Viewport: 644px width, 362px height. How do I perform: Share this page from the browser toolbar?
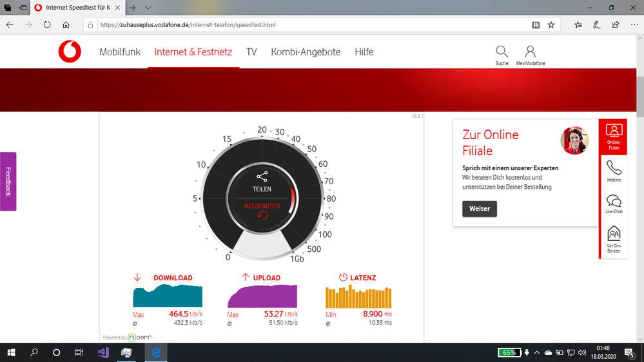pos(615,25)
